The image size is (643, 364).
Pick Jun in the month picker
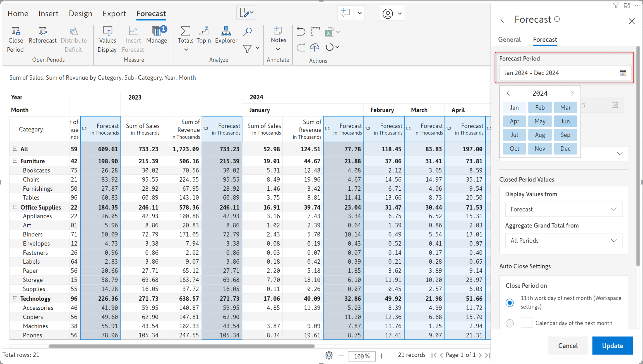565,121
